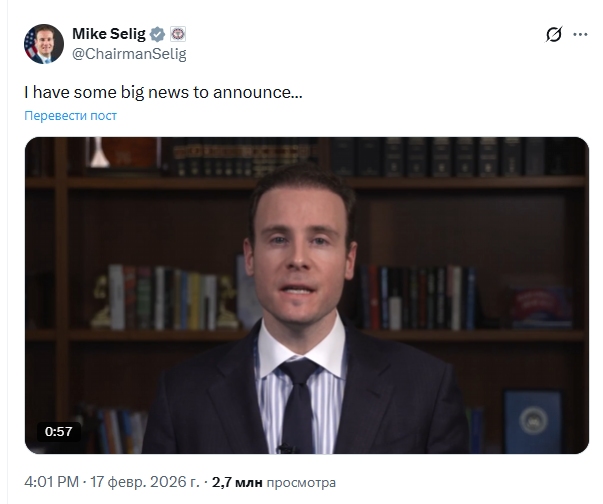Image resolution: width=603 pixels, height=504 pixels.
Task: Play the video by clicking speaker's face
Action: click(x=301, y=246)
